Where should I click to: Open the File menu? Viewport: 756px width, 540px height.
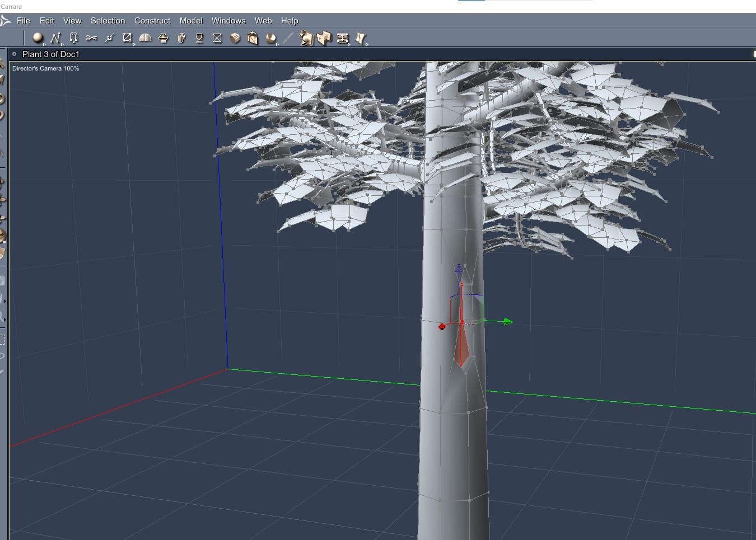(x=24, y=21)
